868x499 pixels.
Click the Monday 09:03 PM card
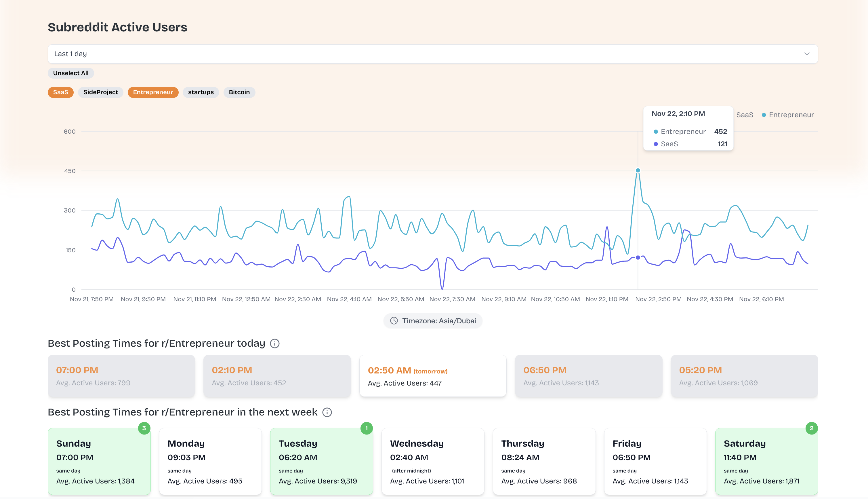pos(210,461)
